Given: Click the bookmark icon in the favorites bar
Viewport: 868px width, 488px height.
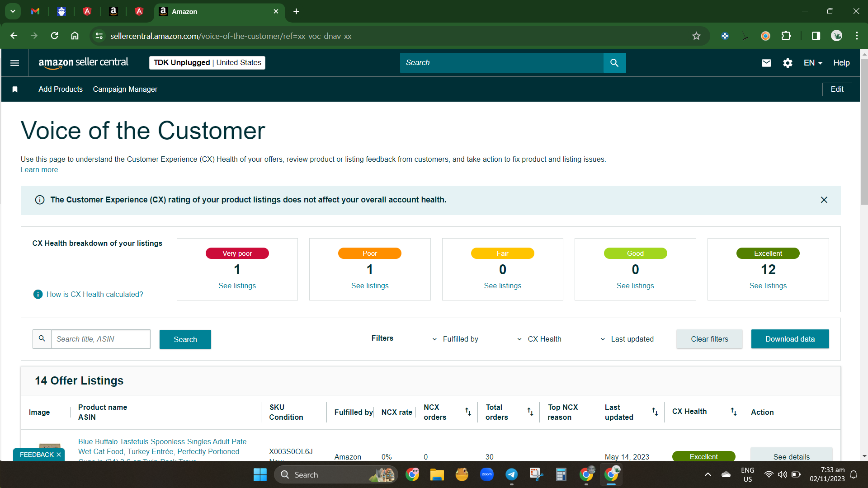Looking at the screenshot, I should 15,89.
